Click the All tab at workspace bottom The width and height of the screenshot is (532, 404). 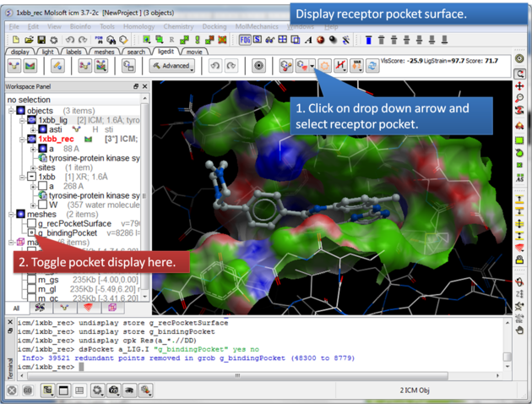click(x=15, y=308)
